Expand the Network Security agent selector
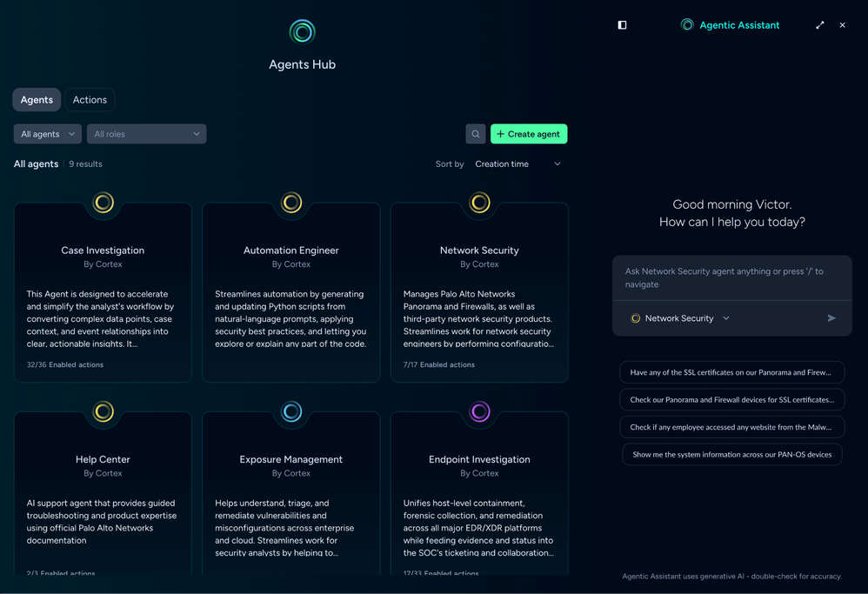868x594 pixels. (680, 318)
